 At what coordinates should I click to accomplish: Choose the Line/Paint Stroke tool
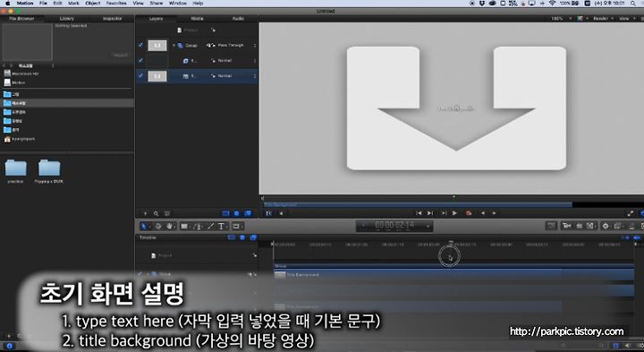[x=211, y=227]
